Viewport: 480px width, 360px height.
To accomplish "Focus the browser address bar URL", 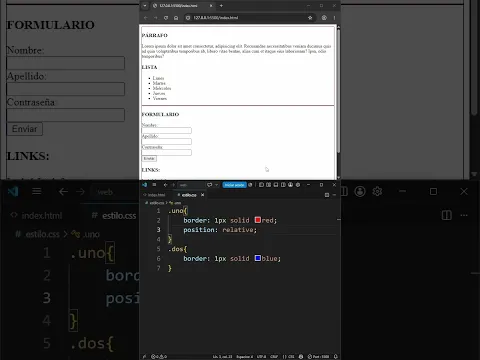I will pyautogui.click(x=216, y=18).
